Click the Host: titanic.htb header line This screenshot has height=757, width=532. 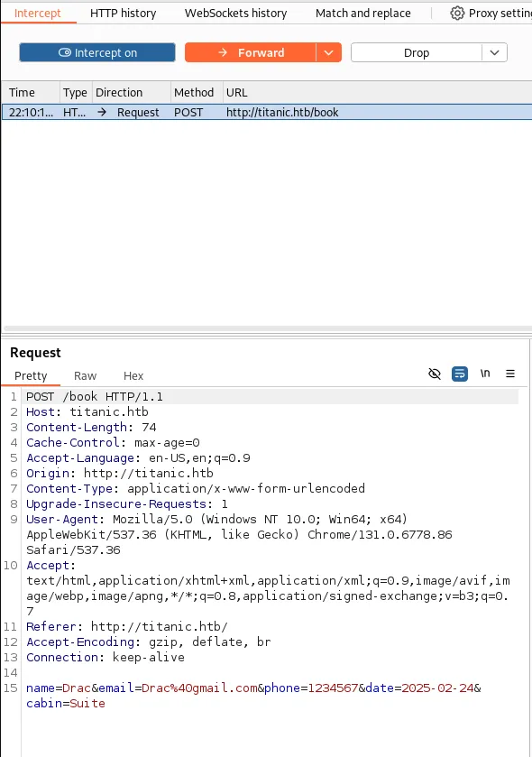click(87, 411)
